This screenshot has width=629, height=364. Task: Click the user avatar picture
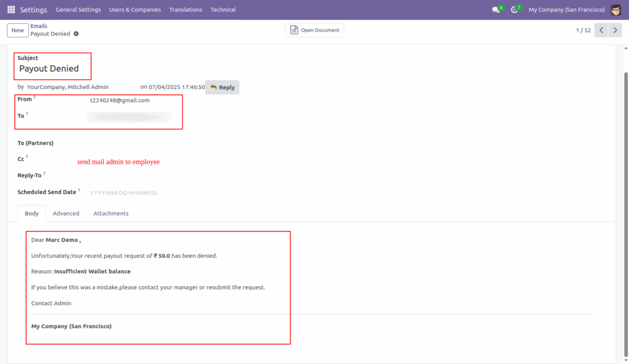pyautogui.click(x=616, y=9)
